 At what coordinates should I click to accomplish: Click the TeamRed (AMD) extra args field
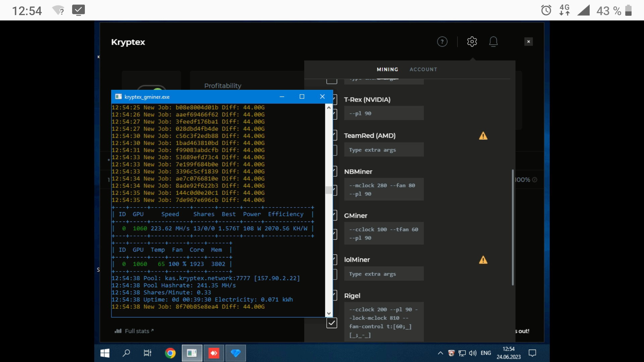(384, 150)
